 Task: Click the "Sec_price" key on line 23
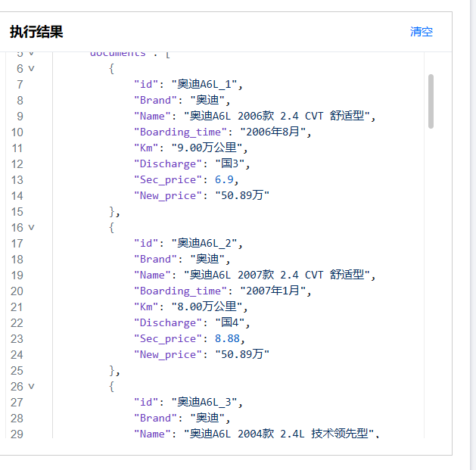pos(168,338)
